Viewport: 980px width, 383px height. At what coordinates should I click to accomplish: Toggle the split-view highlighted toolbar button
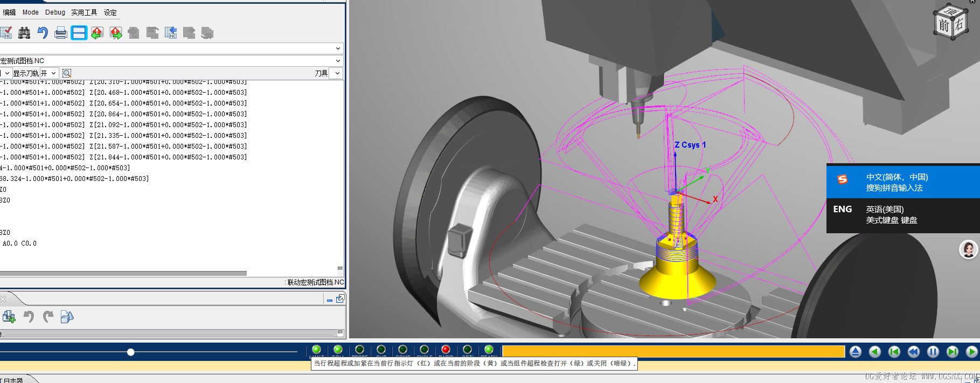tap(79, 33)
